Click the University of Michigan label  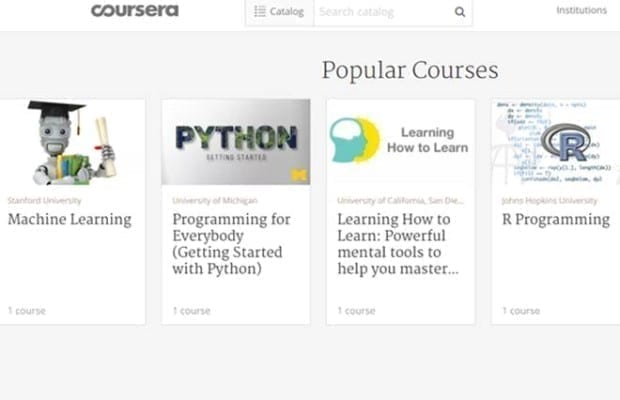pos(215,200)
